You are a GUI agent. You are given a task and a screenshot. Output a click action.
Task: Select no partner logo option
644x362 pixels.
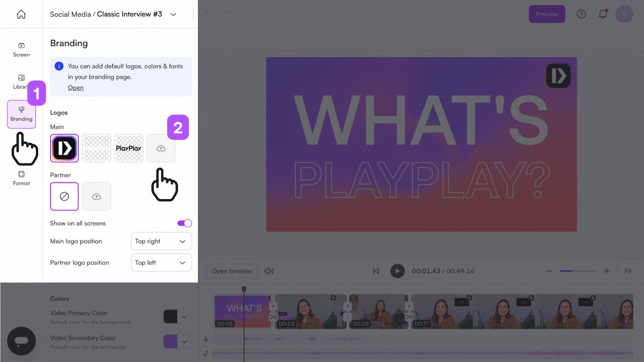[x=64, y=197]
